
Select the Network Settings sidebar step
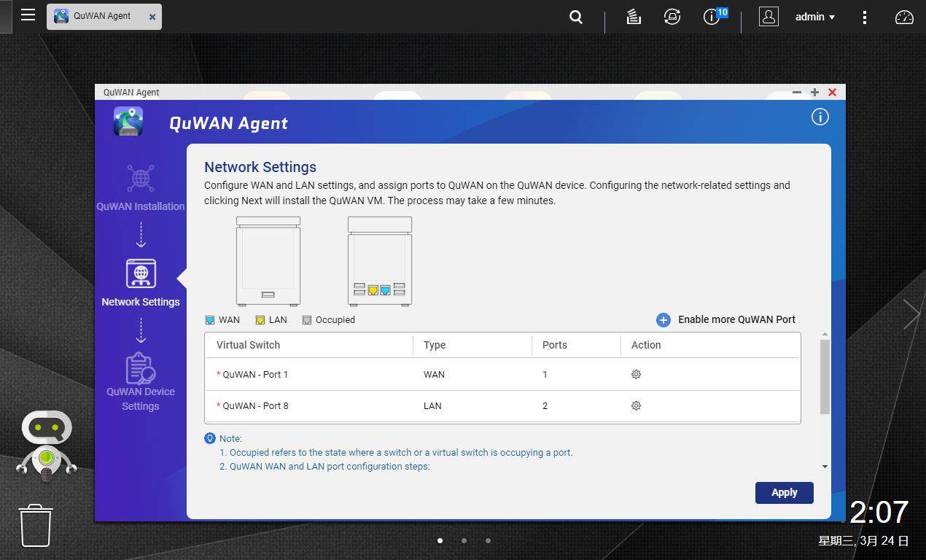(141, 283)
